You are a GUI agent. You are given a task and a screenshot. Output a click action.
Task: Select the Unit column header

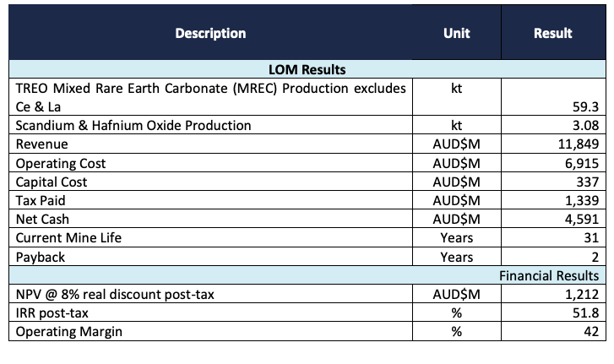tap(457, 33)
